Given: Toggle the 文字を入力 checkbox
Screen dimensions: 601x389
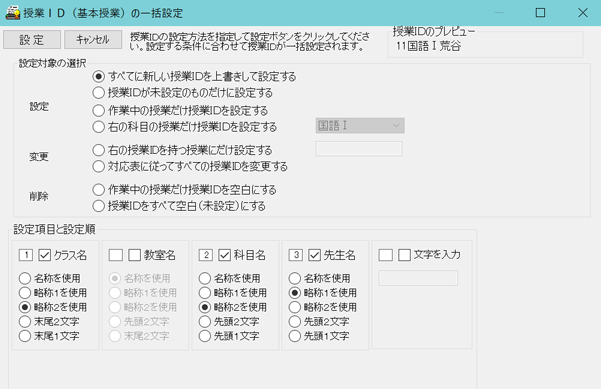Looking at the screenshot, I should [x=404, y=255].
